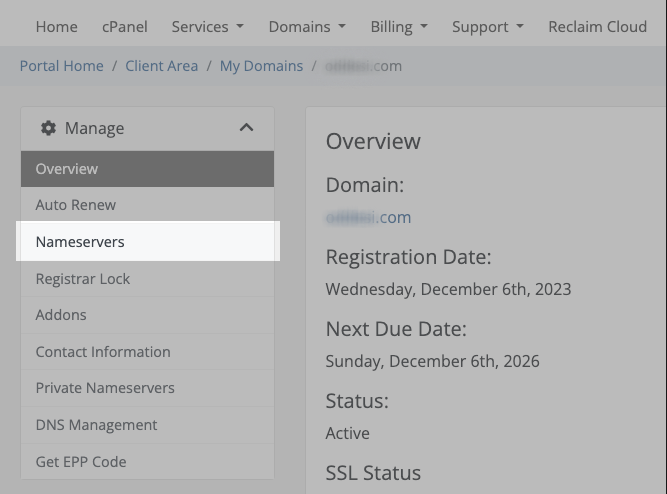Open Private Nameservers in the sidebar
The width and height of the screenshot is (667, 494).
pyautogui.click(x=147, y=388)
